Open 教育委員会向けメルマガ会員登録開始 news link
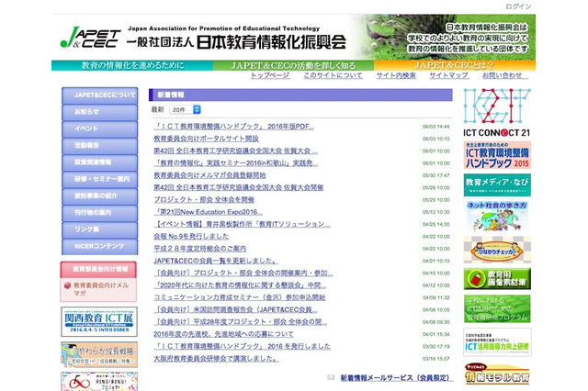Image resolution: width=588 pixels, height=391 pixels. pos(209,175)
